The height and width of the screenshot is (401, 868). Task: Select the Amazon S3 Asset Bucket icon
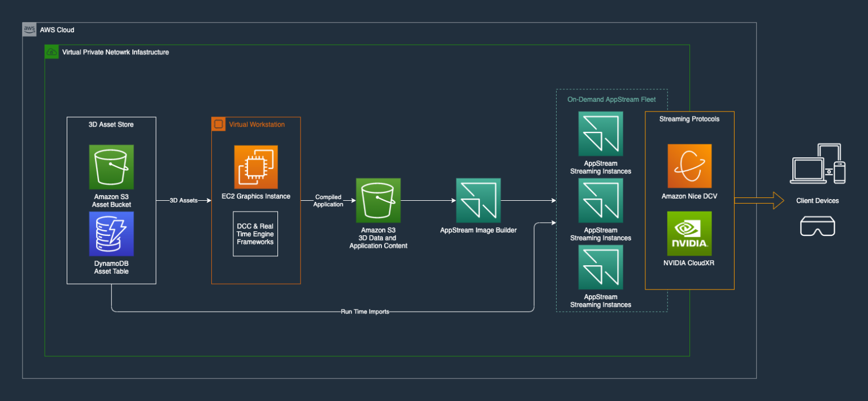(x=111, y=167)
